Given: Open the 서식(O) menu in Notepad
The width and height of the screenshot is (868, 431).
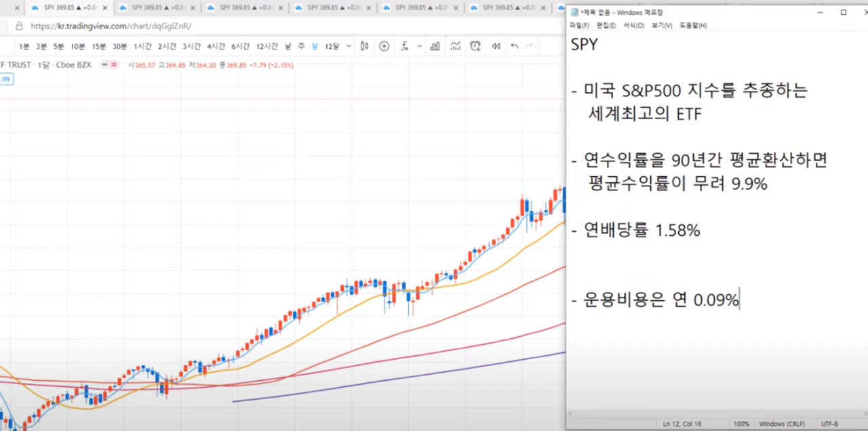Looking at the screenshot, I should point(633,25).
